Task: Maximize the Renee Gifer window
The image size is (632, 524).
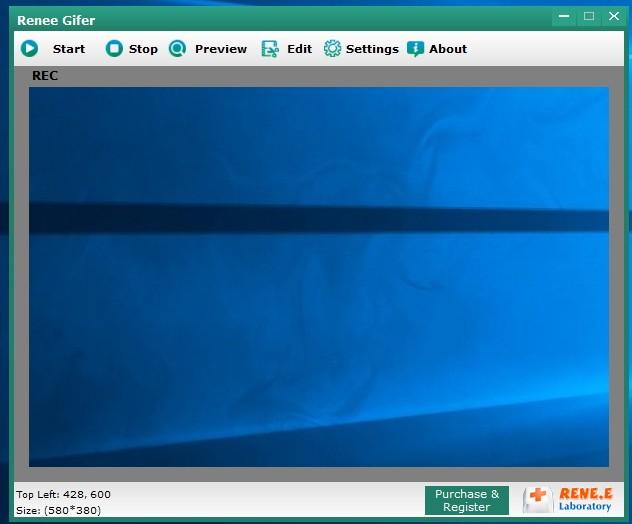Action: point(589,16)
